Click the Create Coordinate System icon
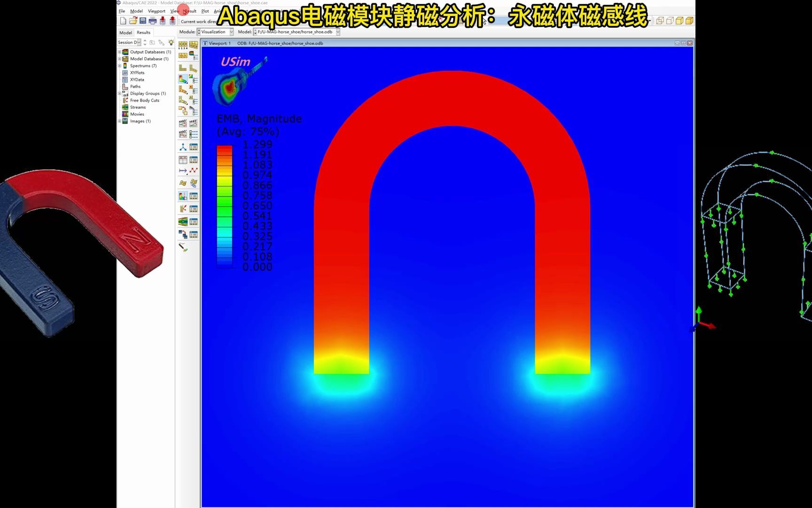Viewport: 812px width, 508px height. point(183,147)
